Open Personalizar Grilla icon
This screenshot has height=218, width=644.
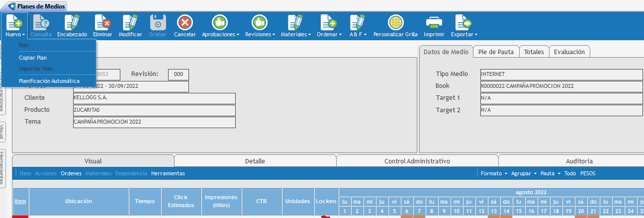click(x=395, y=23)
